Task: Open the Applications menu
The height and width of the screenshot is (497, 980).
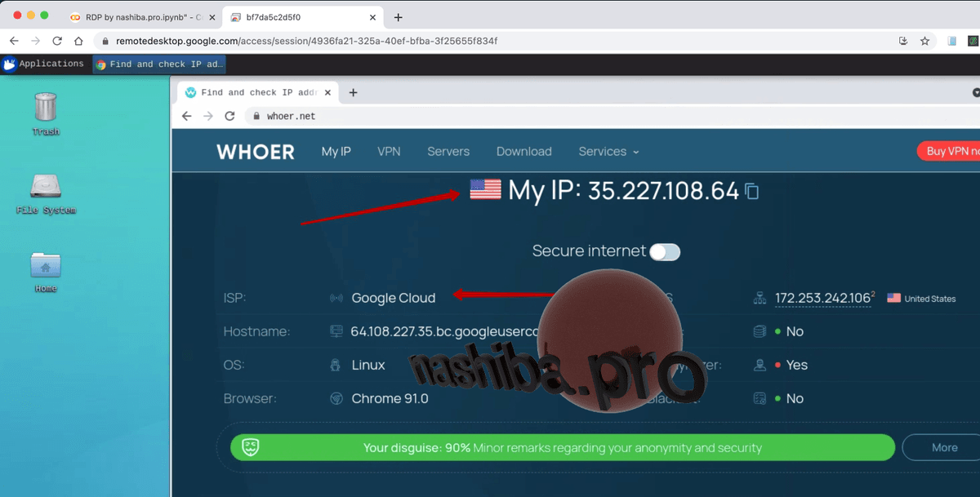Action: tap(43, 64)
